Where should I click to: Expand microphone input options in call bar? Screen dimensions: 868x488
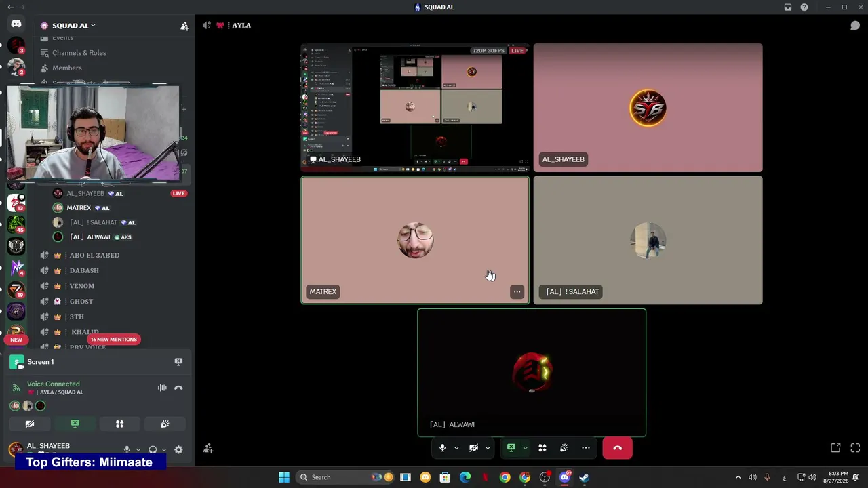coord(456,448)
